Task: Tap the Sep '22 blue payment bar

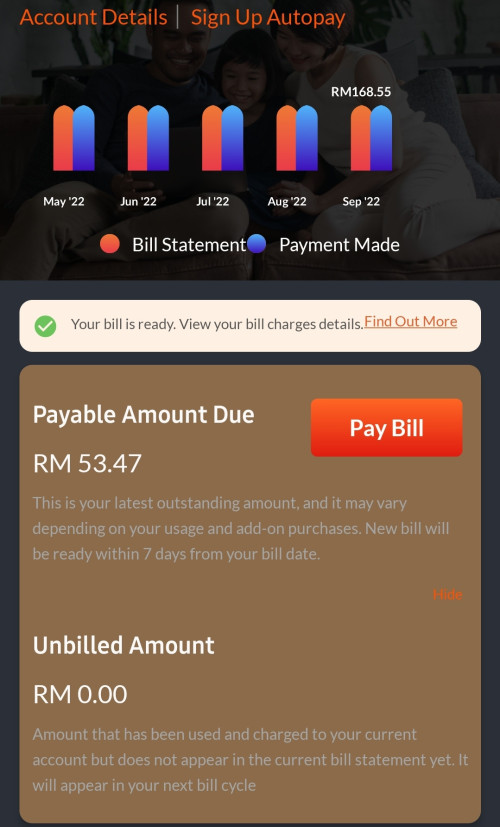Action: pyautogui.click(x=381, y=138)
